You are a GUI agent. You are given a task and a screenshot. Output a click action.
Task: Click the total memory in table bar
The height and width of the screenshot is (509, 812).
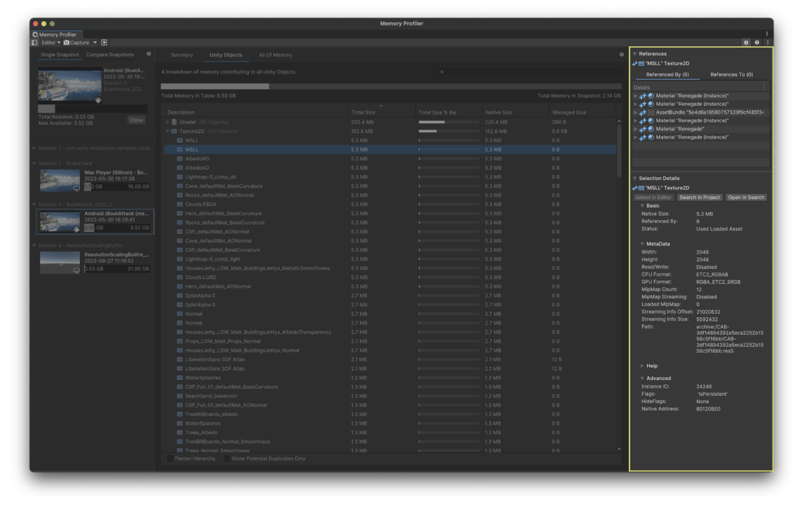click(391, 86)
